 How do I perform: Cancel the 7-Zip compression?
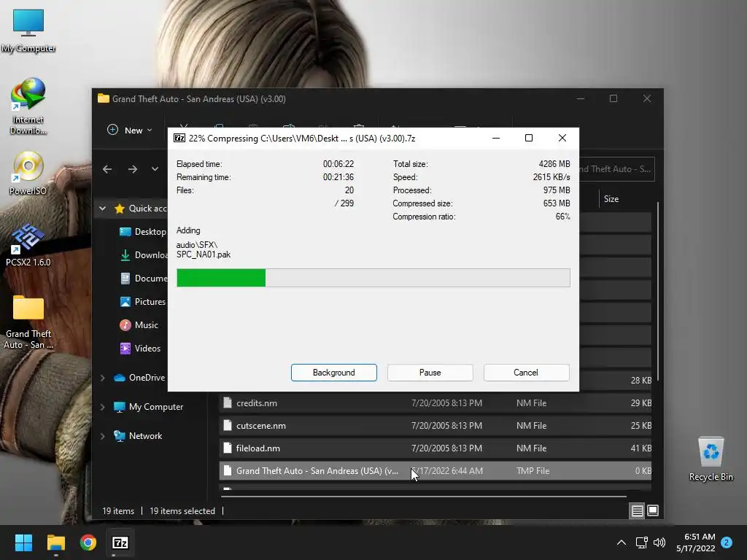click(527, 373)
